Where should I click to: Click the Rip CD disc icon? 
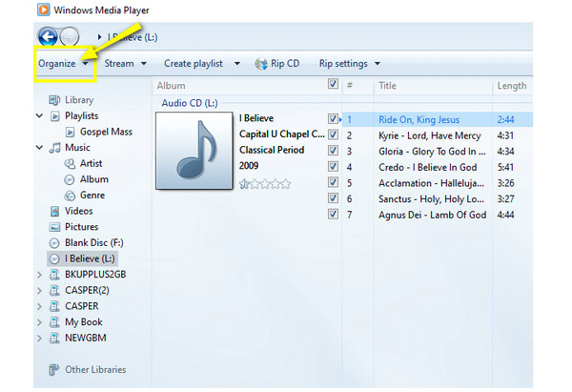click(x=261, y=64)
